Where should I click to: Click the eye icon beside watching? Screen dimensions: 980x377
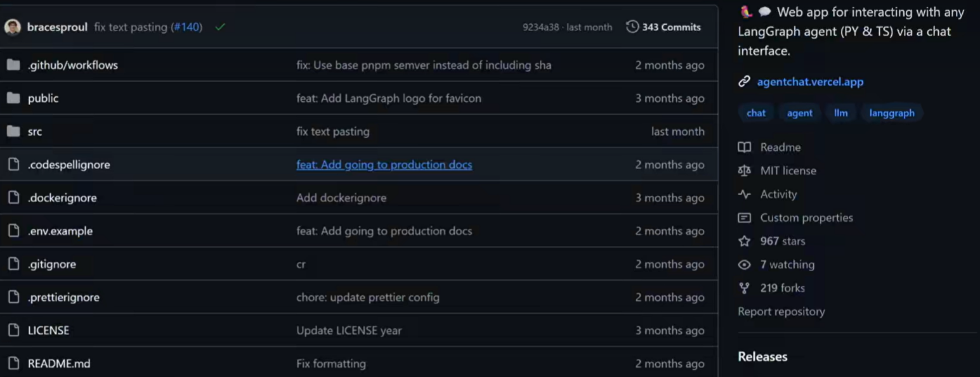tap(744, 265)
